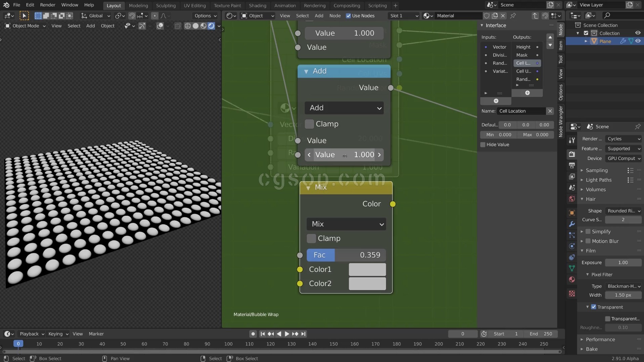
Task: Enable Clamp on the Mix node
Action: [x=311, y=238]
